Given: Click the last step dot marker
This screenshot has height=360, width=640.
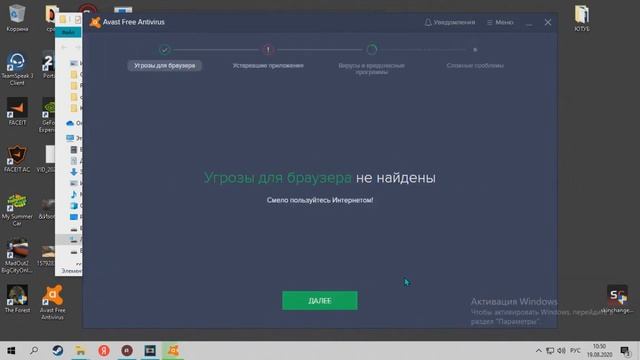Looking at the screenshot, I should (x=475, y=50).
